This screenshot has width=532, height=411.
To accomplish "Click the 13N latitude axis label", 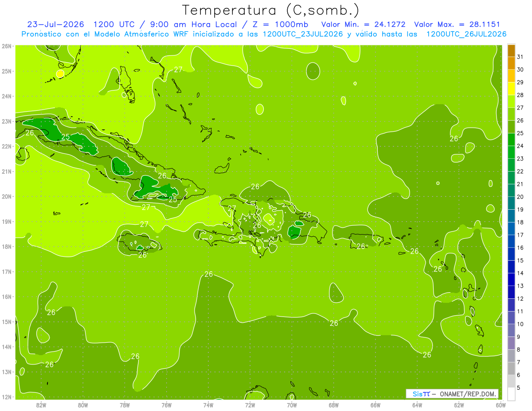I will pyautogui.click(x=6, y=372).
